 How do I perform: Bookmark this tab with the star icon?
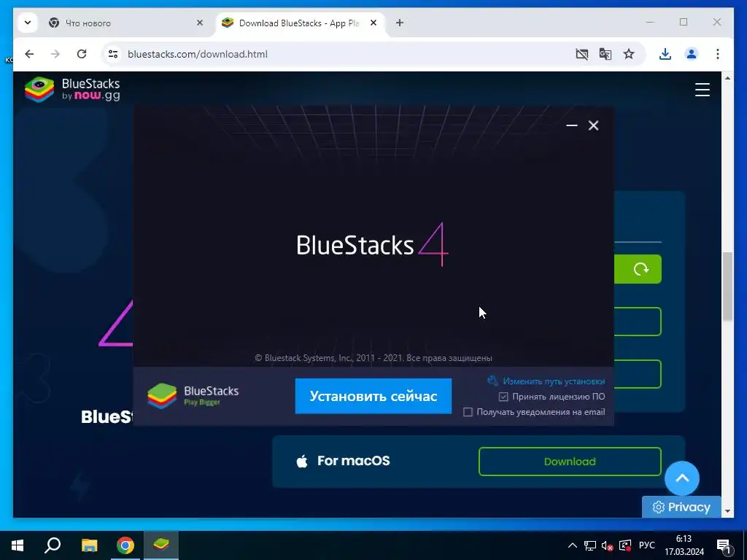click(x=629, y=54)
